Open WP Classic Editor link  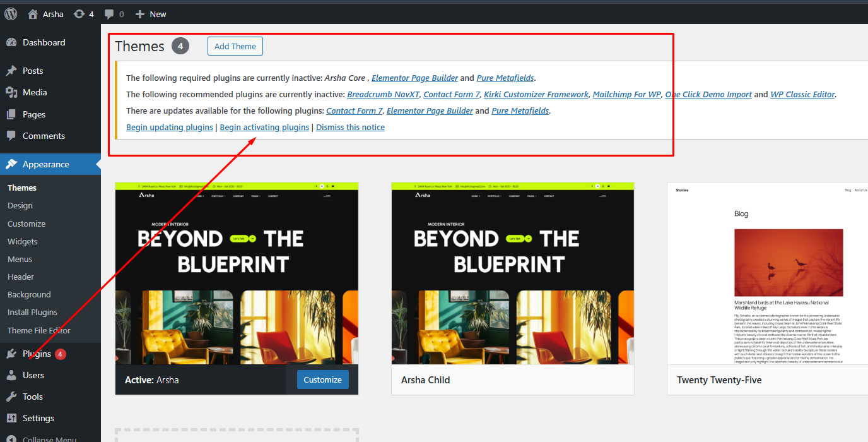tap(803, 94)
